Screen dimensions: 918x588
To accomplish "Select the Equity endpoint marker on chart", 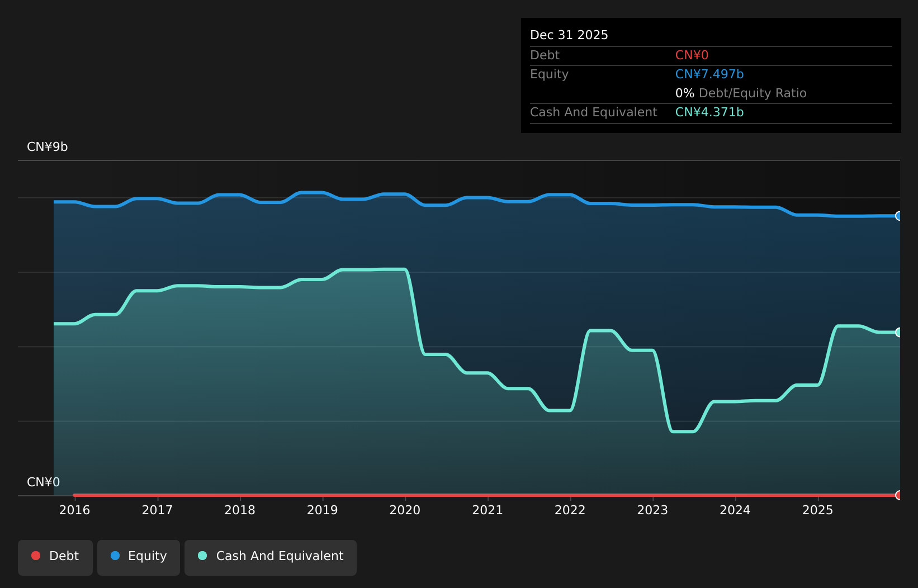I will click(x=899, y=216).
